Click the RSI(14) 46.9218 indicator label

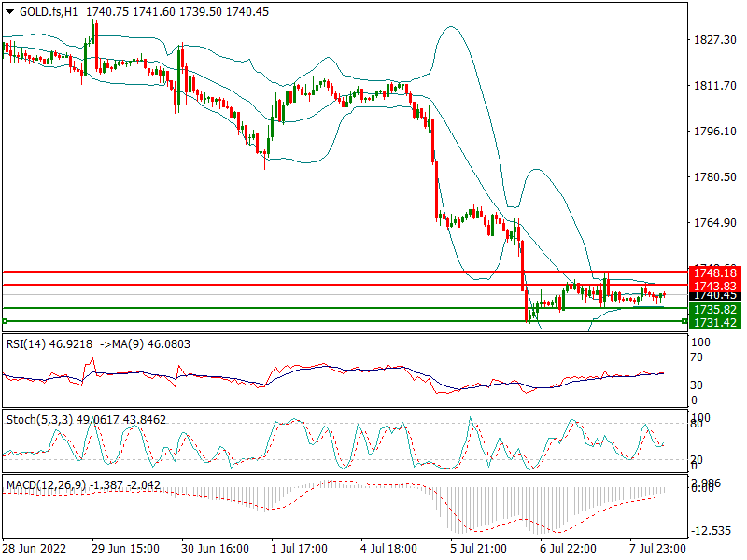coord(49,344)
